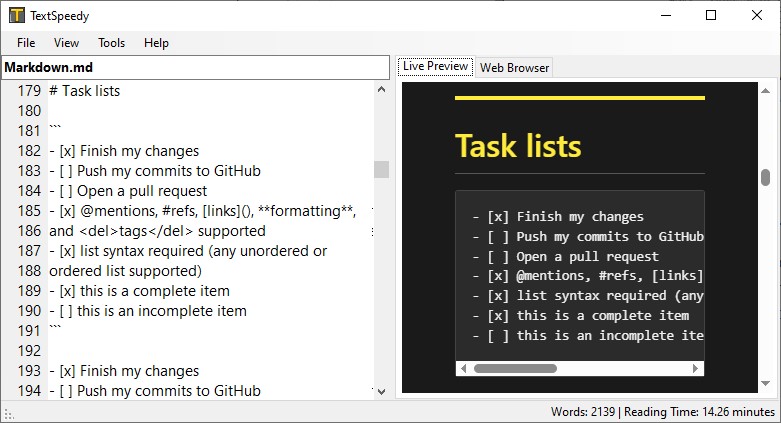Viewport: 781px width, 423px height.
Task: Maximize the TextSpeedy window
Action: pyautogui.click(x=711, y=15)
